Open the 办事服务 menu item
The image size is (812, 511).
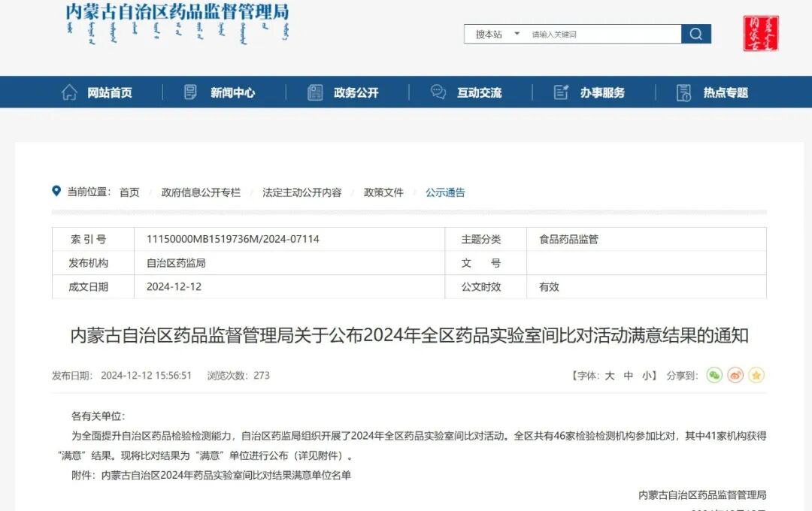point(602,92)
